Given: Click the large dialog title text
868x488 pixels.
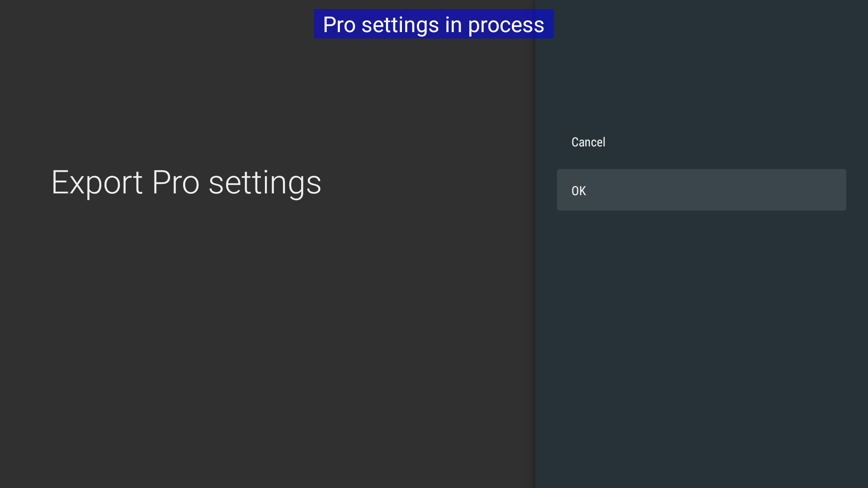Looking at the screenshot, I should click(186, 183).
